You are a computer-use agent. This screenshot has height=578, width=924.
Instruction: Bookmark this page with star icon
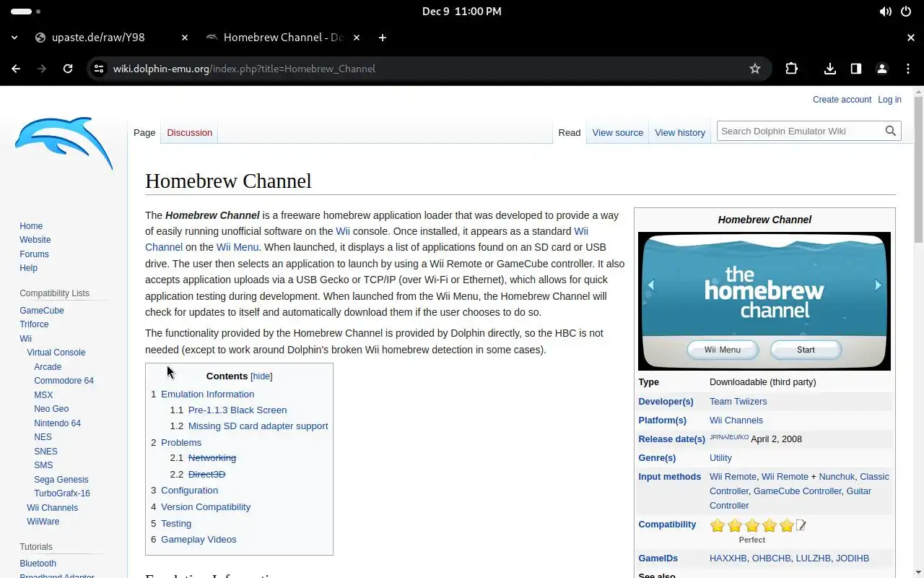click(x=755, y=69)
